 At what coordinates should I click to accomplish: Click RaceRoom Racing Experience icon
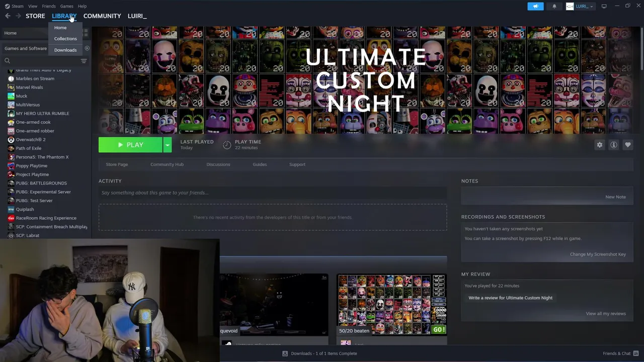pos(11,218)
